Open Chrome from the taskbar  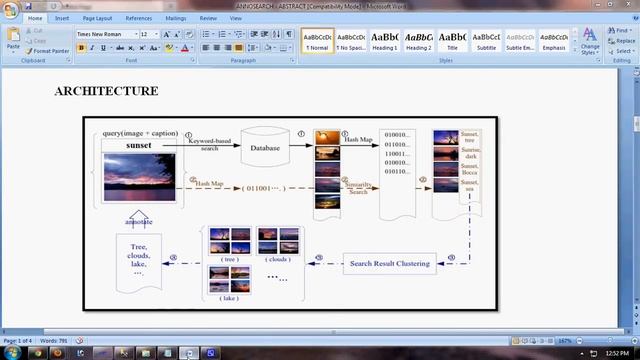pyautogui.click(x=38, y=353)
